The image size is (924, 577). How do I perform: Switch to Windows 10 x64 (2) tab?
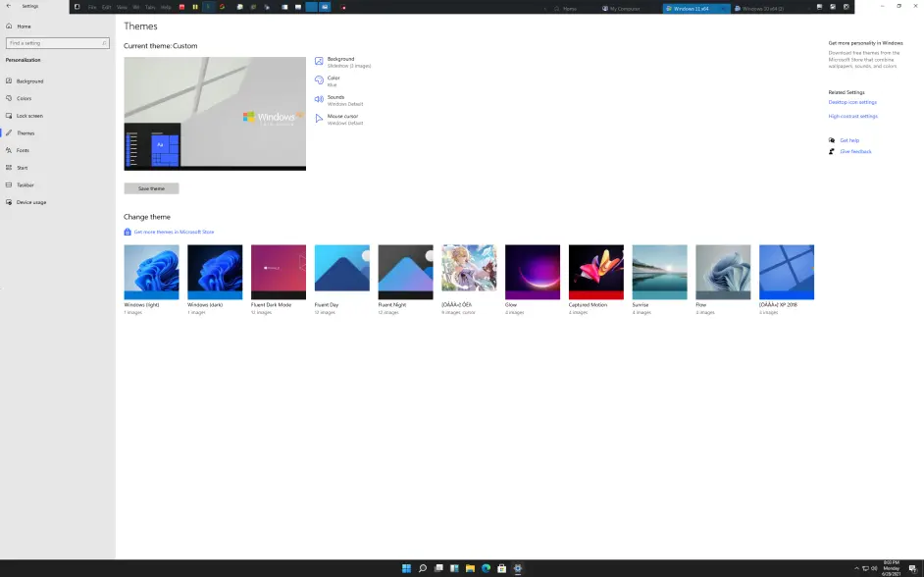click(763, 9)
